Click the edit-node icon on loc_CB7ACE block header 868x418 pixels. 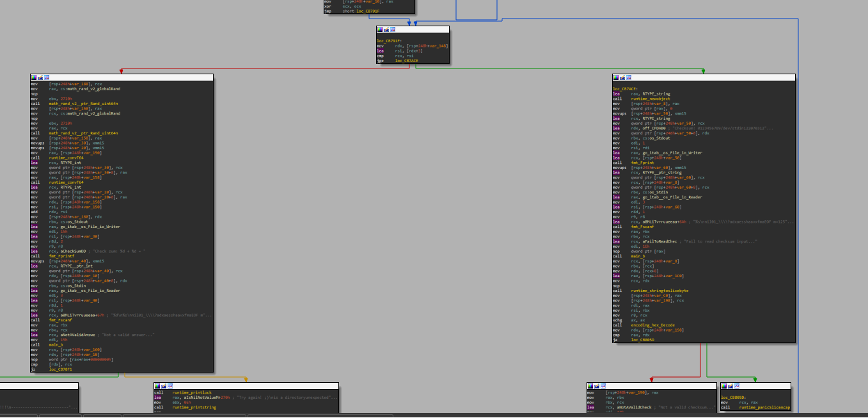622,76
